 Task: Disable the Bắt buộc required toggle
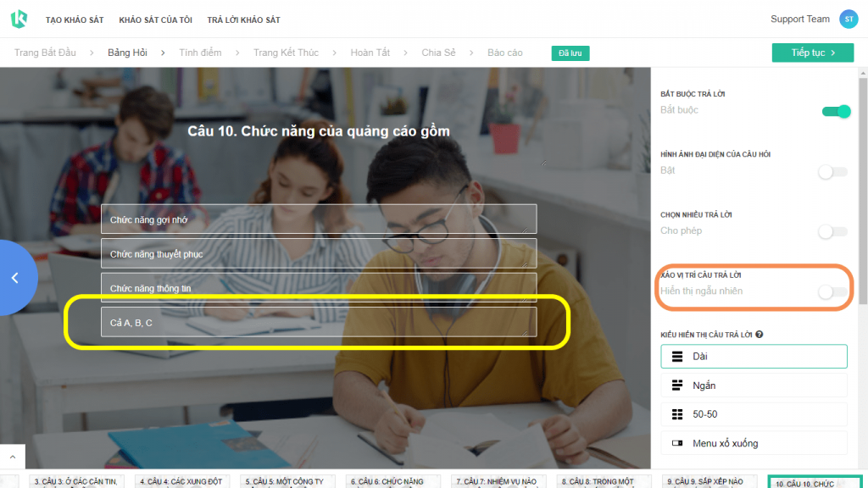(x=836, y=111)
